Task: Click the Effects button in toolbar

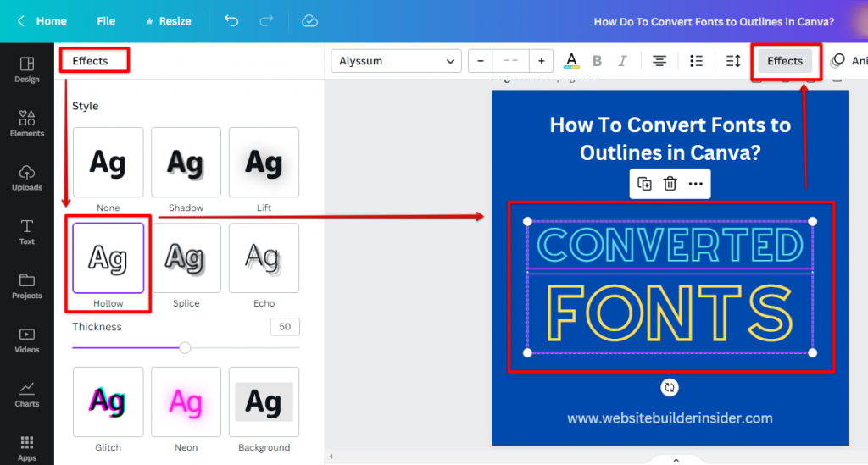Action: [784, 61]
